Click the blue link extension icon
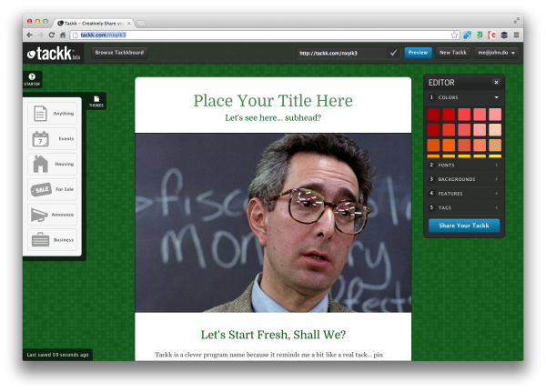Screen dimensions: 546x392 click(x=468, y=35)
